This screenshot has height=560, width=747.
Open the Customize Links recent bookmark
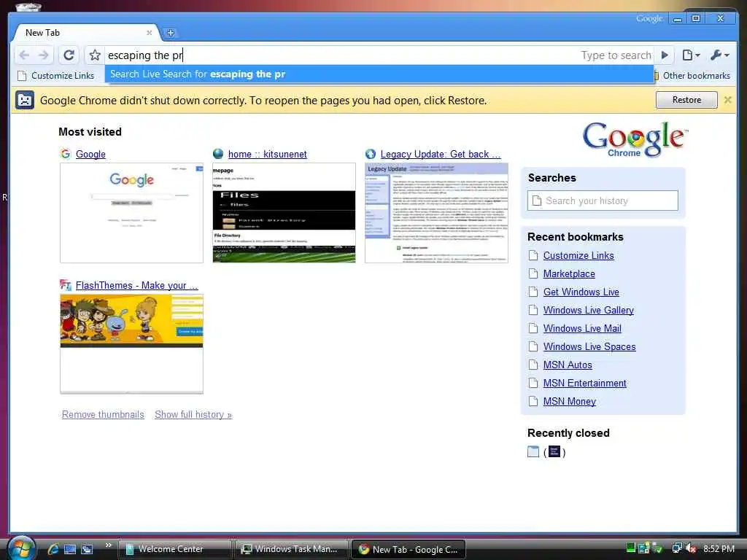click(578, 256)
